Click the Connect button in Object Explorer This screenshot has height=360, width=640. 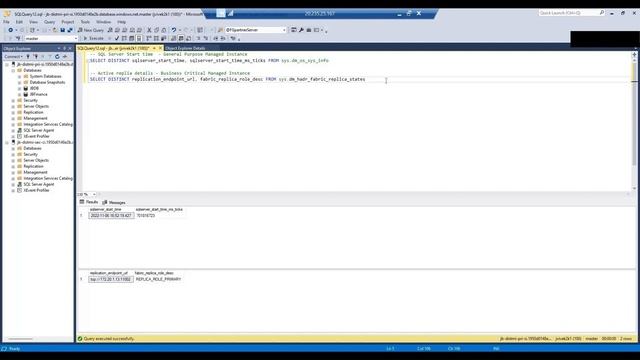tap(13, 57)
